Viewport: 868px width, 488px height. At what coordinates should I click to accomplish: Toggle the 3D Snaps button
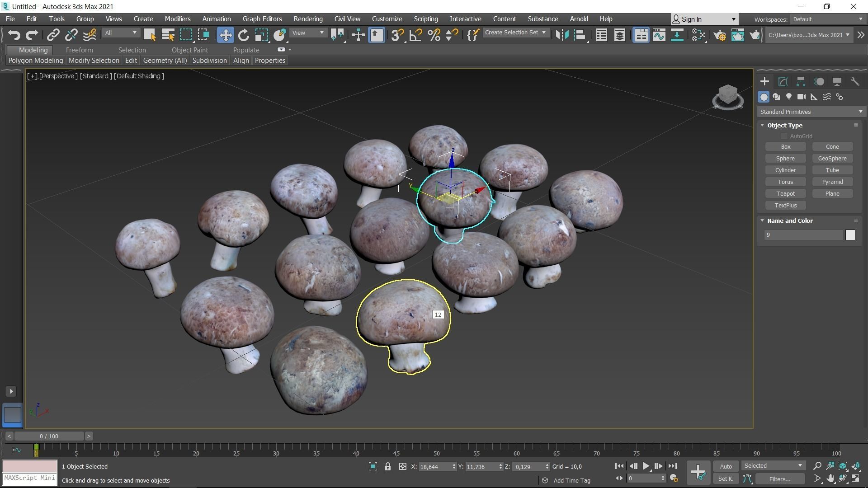pos(397,35)
